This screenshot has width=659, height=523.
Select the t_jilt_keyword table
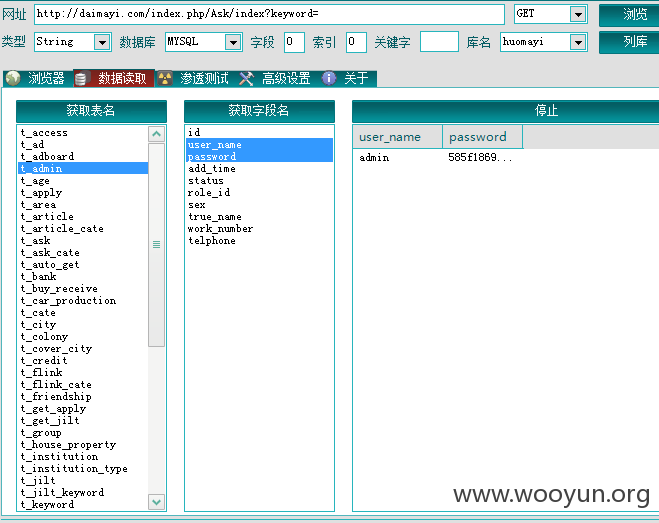(x=83, y=492)
